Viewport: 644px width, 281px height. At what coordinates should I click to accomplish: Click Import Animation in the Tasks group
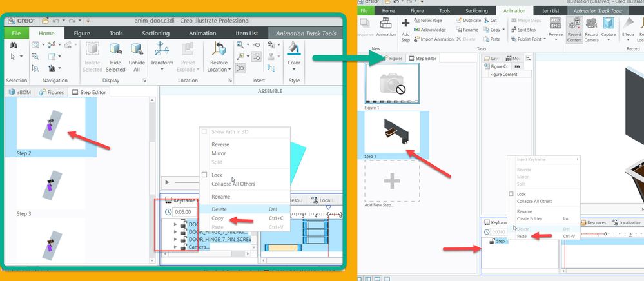(434, 39)
